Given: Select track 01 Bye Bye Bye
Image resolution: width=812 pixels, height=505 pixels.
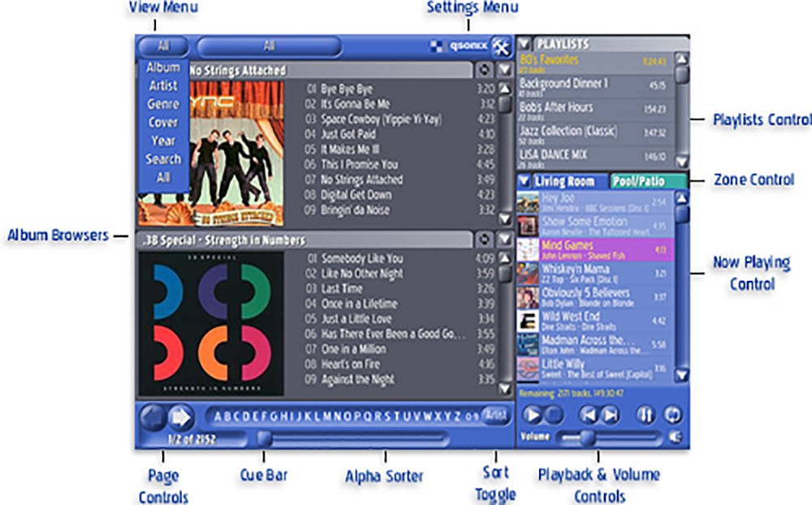Looking at the screenshot, I should (400, 89).
